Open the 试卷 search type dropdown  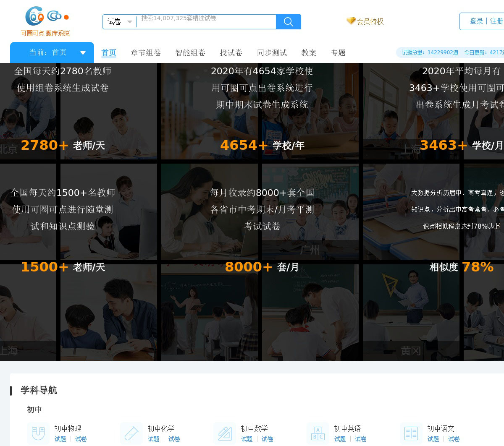[x=120, y=22]
